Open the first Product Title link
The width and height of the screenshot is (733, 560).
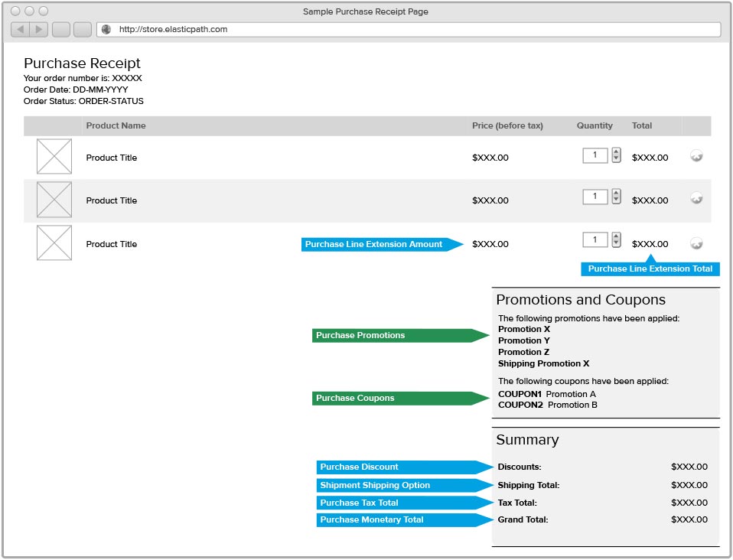tap(112, 158)
